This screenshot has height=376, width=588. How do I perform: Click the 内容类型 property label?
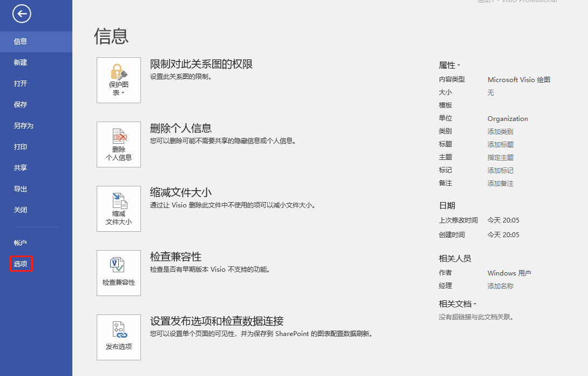(x=452, y=79)
